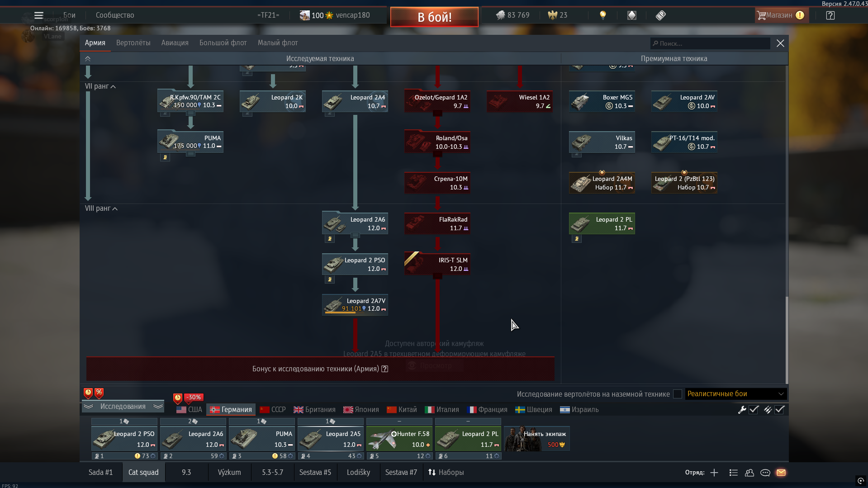Screen dimensions: 868x488
Task: Select the IRIS-T SLM vehicle
Action: (x=437, y=264)
